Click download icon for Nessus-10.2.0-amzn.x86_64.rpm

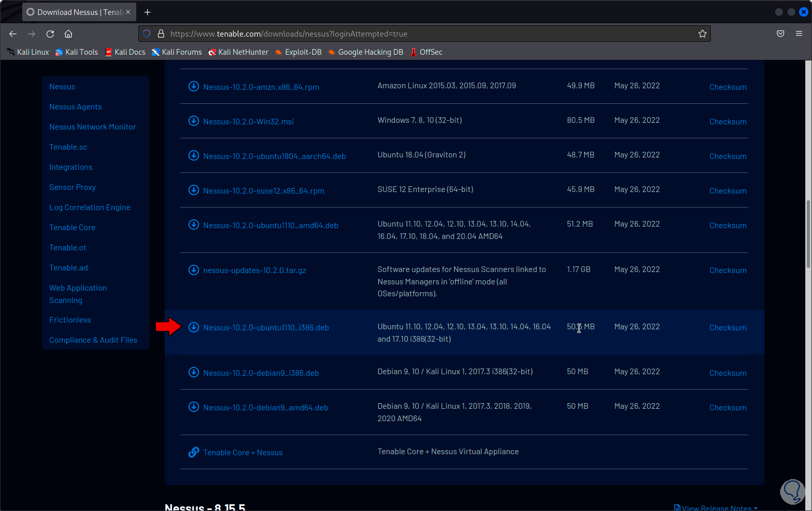(194, 86)
